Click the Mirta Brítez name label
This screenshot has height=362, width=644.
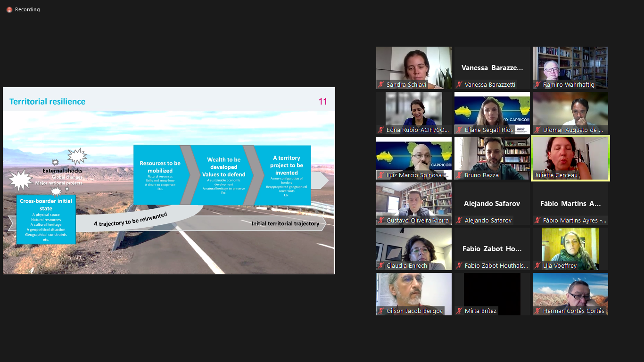(480, 311)
